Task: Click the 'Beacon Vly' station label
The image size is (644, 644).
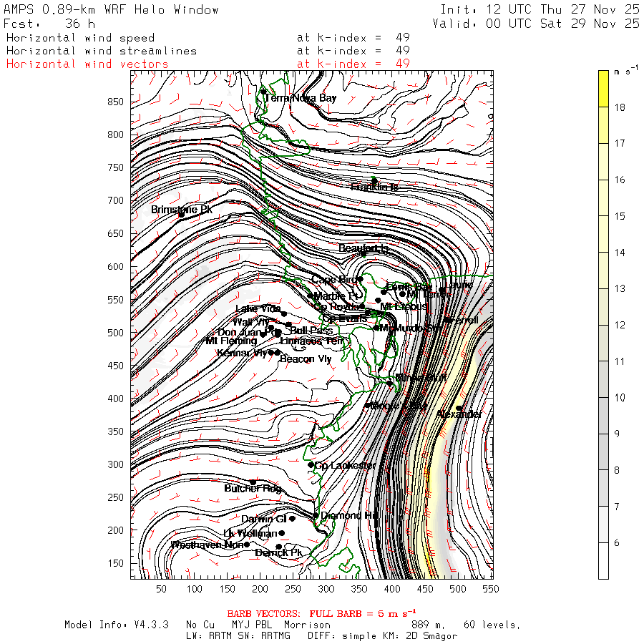Action: pos(306,359)
